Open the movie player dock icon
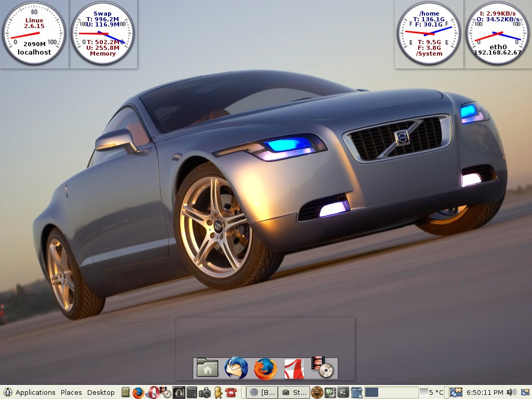Viewport: 532px width, 399px height. tap(322, 367)
